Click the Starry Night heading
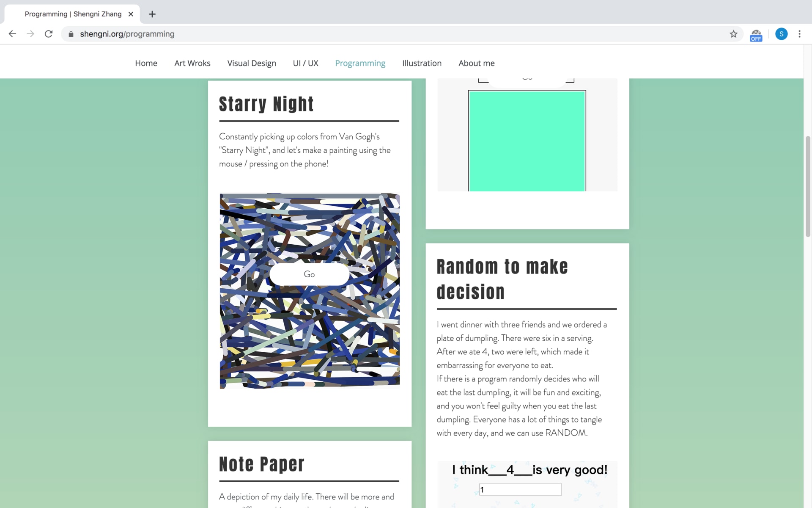Screen dimensions: 812x508 [x=266, y=104]
